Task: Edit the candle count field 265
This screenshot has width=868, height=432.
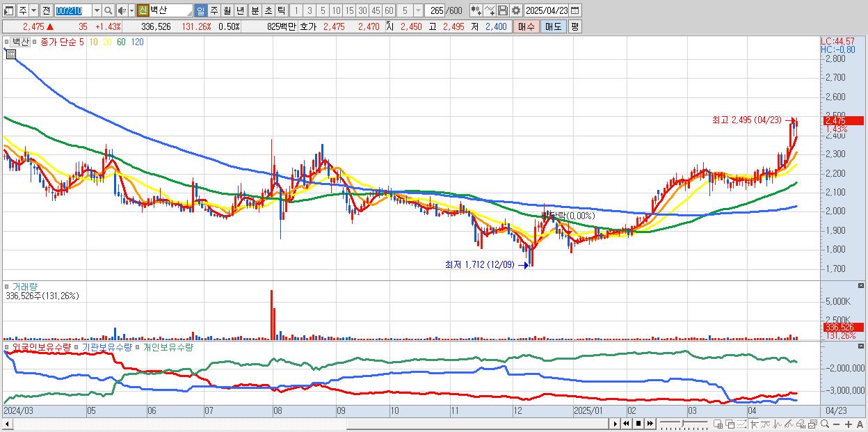Action: click(435, 10)
